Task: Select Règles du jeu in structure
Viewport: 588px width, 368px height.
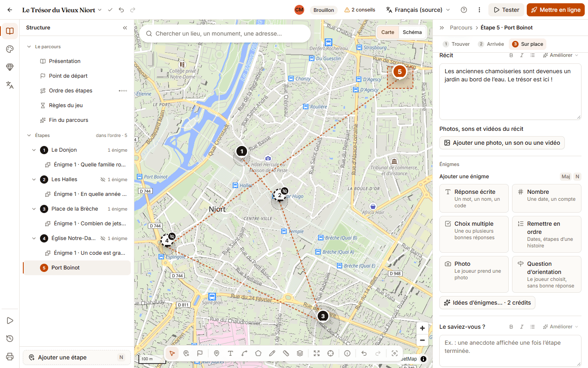Action: [66, 105]
